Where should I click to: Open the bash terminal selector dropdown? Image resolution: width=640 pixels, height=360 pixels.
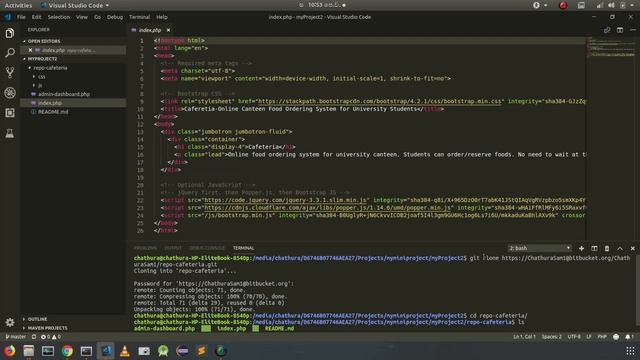pos(540,248)
